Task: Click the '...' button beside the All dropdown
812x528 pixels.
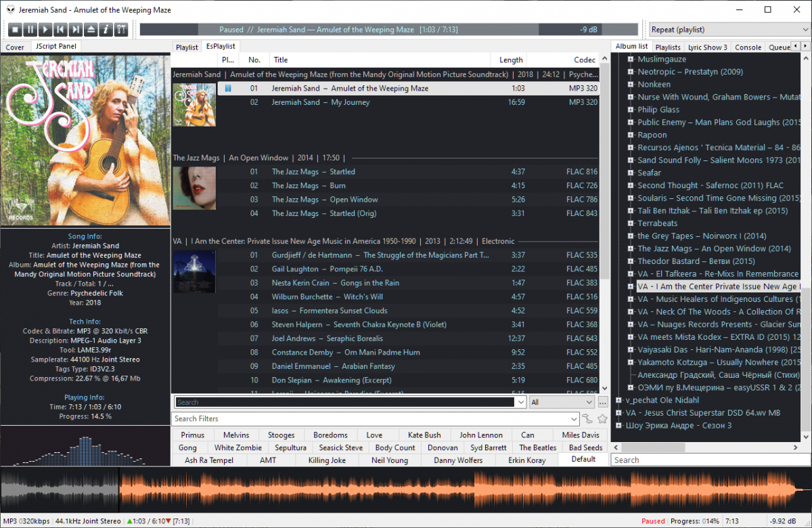Action: pyautogui.click(x=603, y=402)
